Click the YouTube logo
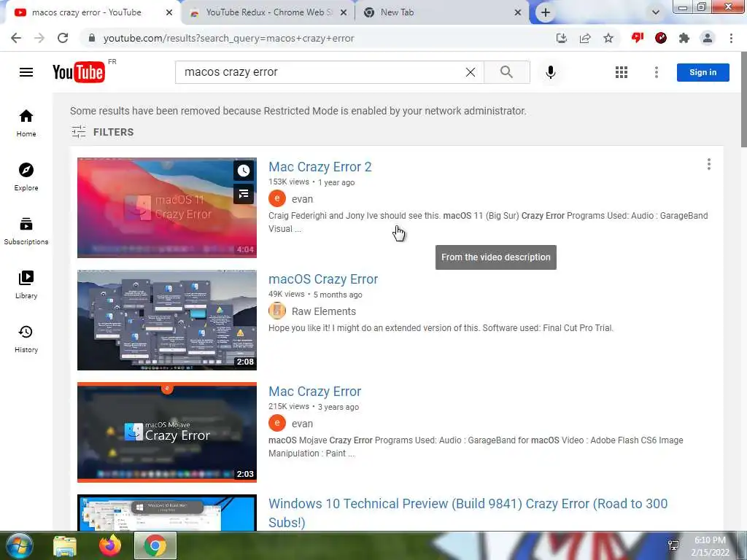 click(x=79, y=72)
